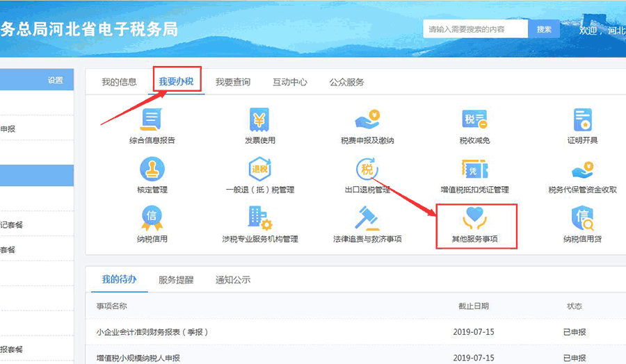Open 小企业会计准则财务报表（季报） row

click(152, 332)
